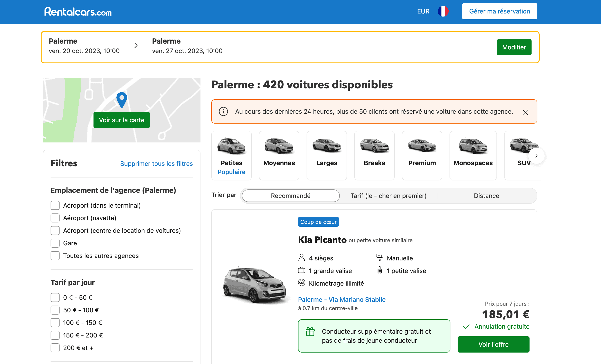Click Gérer ma réservation button
The height and width of the screenshot is (364, 601).
point(499,11)
